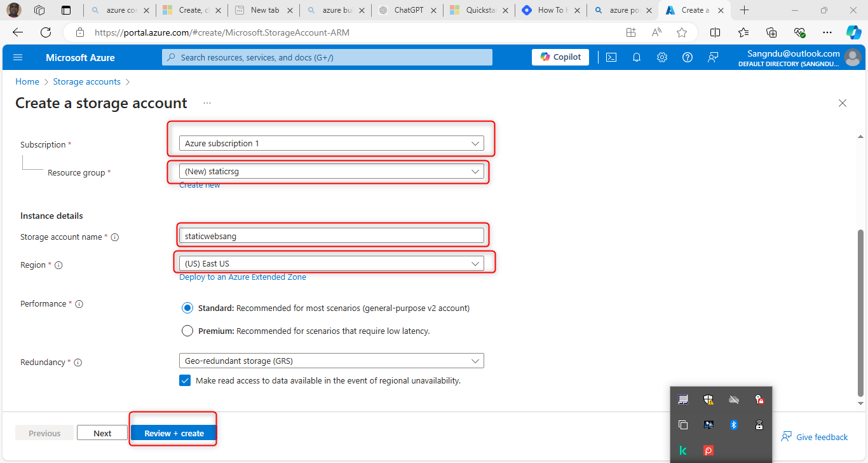Screen dimensions: 868x463
Task: Open Azure portal settings gear
Action: [x=662, y=57]
